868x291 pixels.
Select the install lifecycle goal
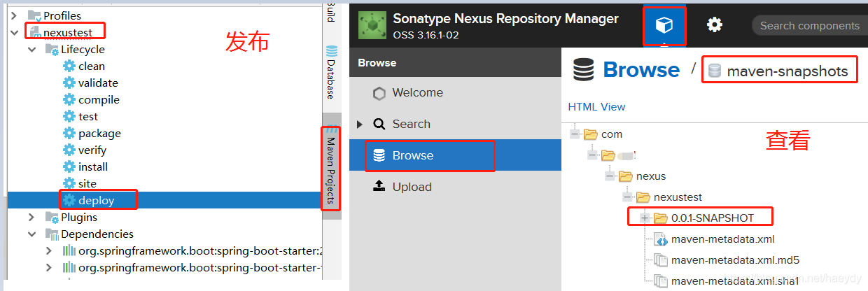[x=93, y=166]
